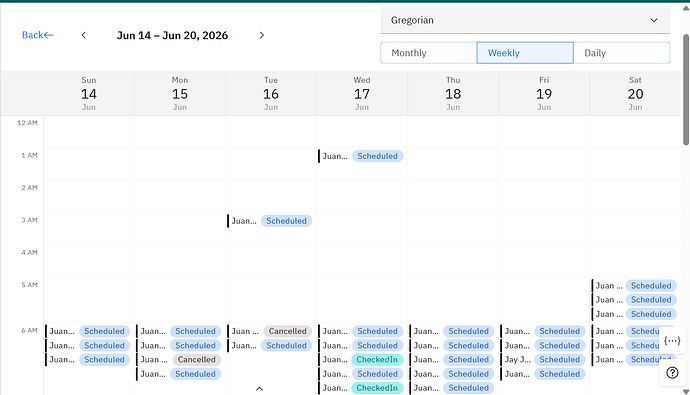Open first Sunday 6 AM Scheduled appointment
Screen dimensions: 690x395
(x=88, y=331)
